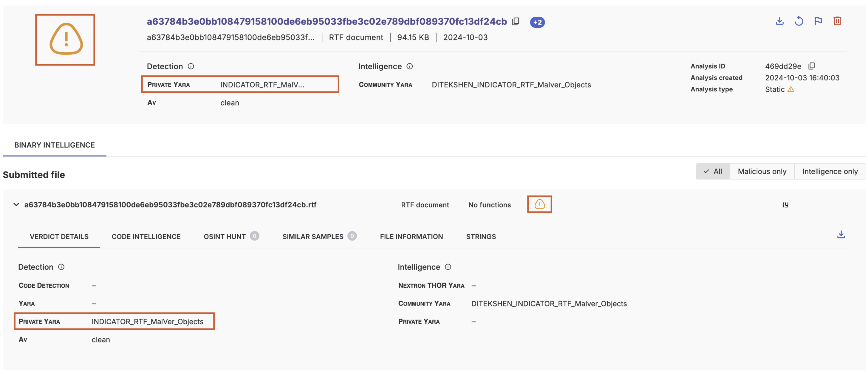Switch to the Strings tab
The image size is (868, 374).
[x=481, y=237]
